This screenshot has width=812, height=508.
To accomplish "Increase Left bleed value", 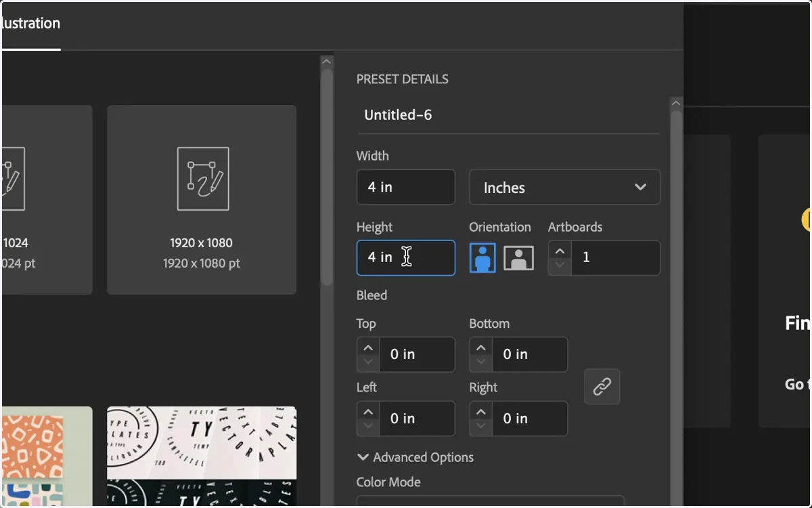I will (368, 411).
